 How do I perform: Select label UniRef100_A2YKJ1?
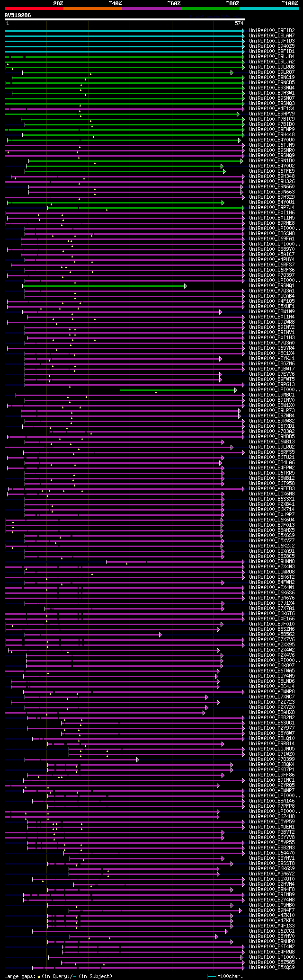pos(272,359)
